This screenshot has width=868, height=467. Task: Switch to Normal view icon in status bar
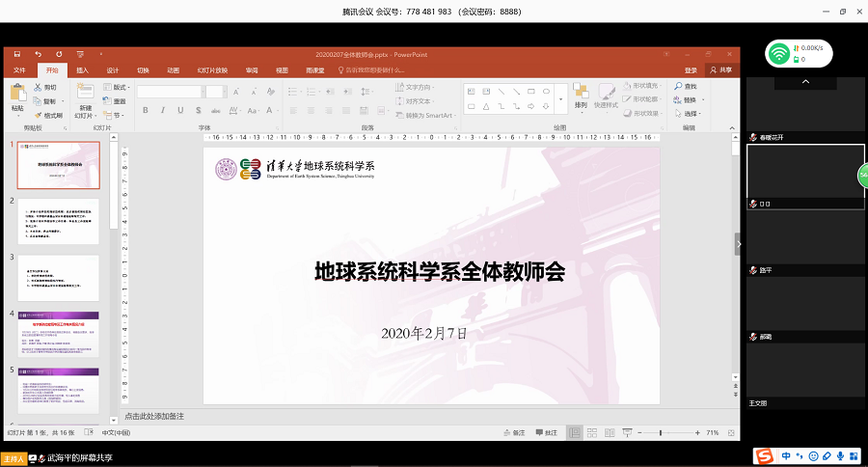point(575,432)
